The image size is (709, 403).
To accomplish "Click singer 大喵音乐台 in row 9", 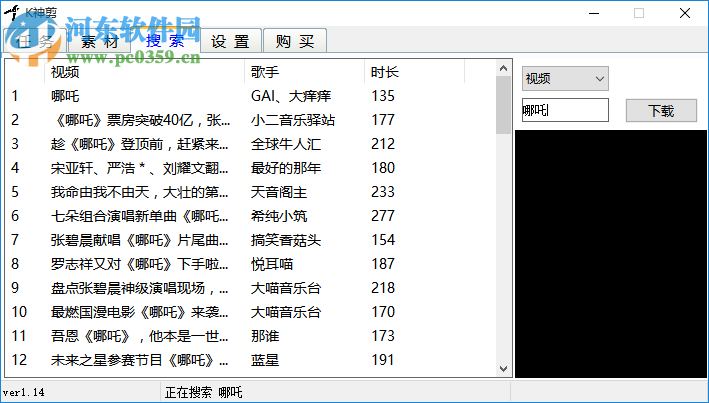I will pyautogui.click(x=286, y=288).
